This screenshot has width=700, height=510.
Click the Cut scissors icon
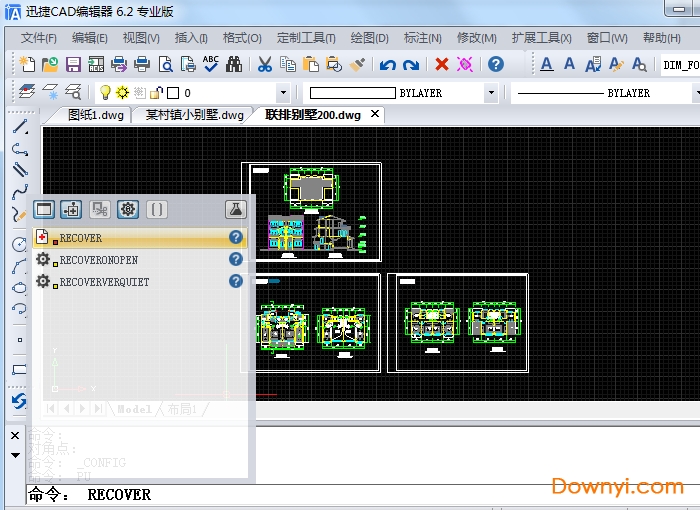(264, 64)
